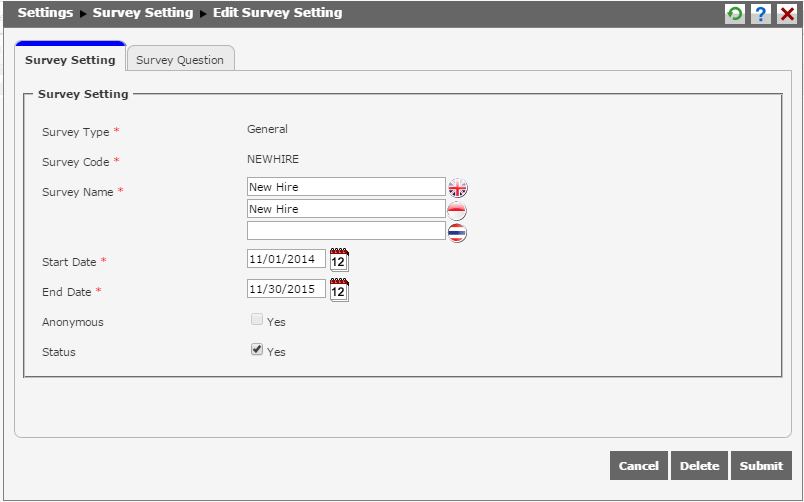Click the NEWHIRE survey code value

click(x=273, y=159)
